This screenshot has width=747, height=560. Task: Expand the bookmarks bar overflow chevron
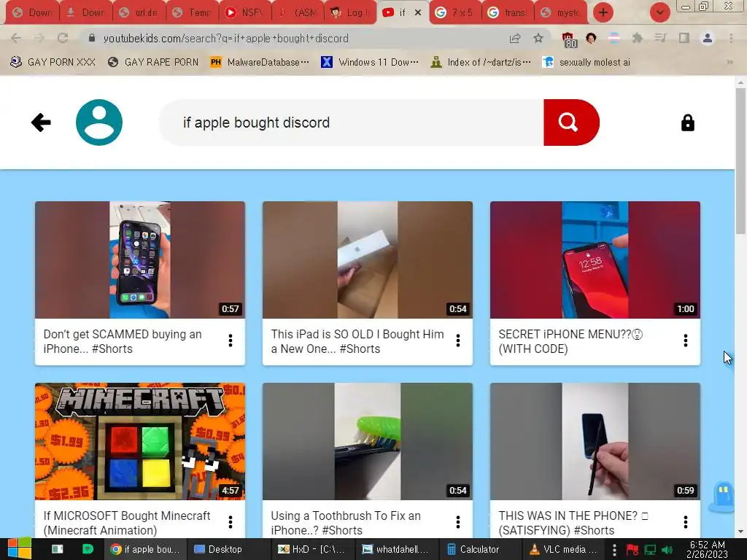click(729, 62)
